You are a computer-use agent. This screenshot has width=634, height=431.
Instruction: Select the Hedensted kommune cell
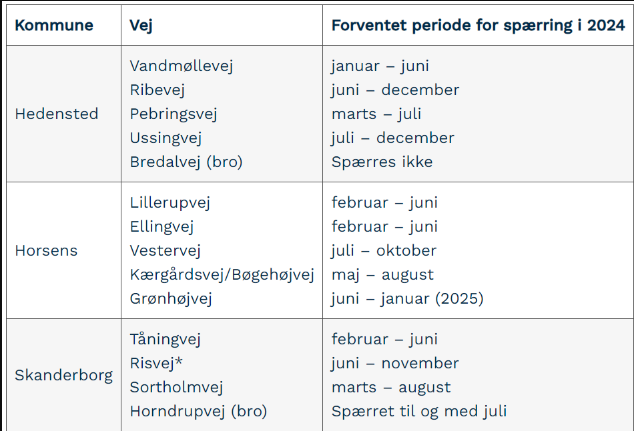pyautogui.click(x=56, y=114)
